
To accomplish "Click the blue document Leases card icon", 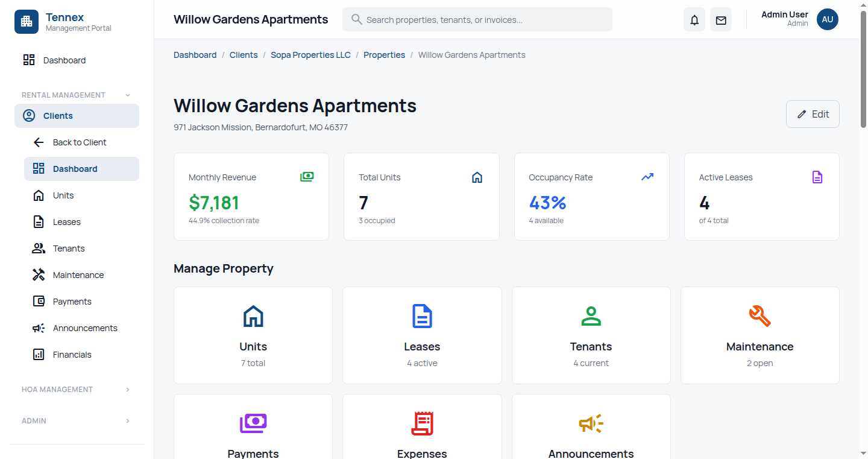I will 422,316.
